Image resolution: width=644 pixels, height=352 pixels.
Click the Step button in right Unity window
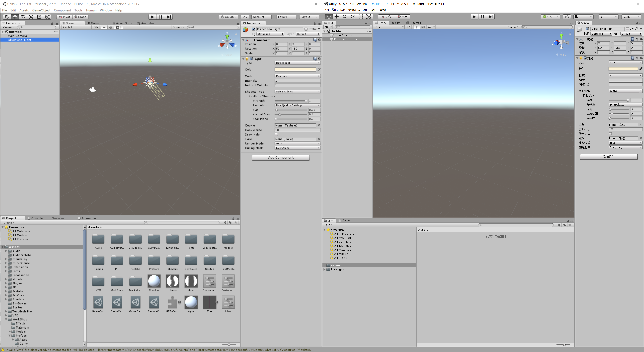(x=491, y=17)
